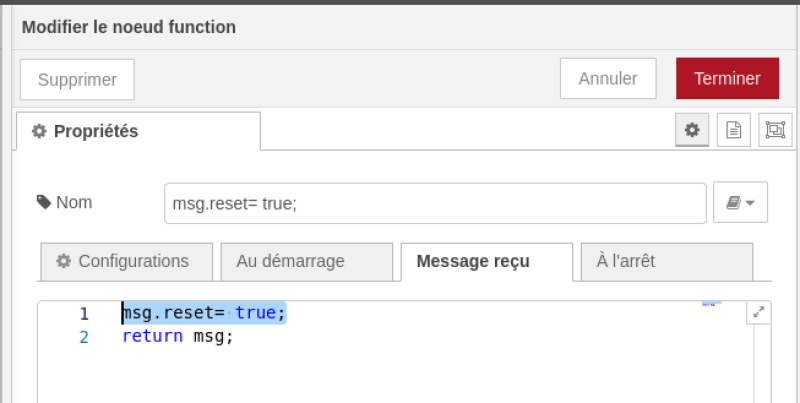This screenshot has height=403, width=800.
Task: Select the Propriétés tab
Action: tap(137, 131)
